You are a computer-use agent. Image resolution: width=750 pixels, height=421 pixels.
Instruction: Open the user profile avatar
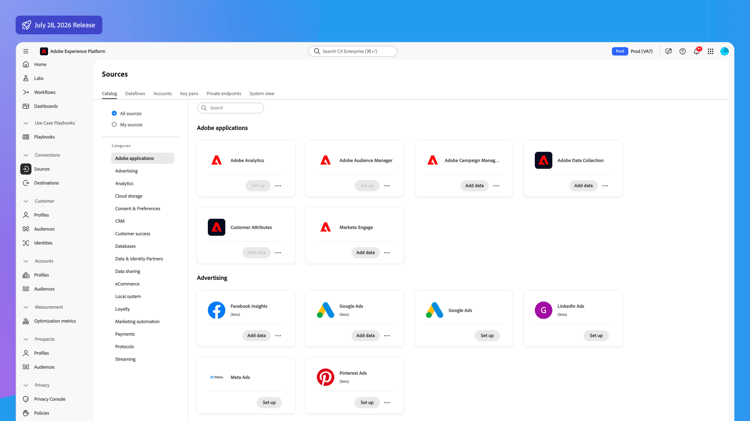pyautogui.click(x=725, y=51)
